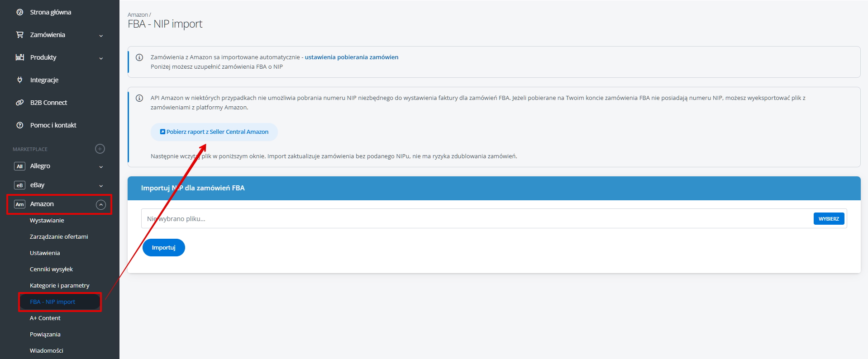Open Kategorie i parametry submenu item
The height and width of the screenshot is (359, 868).
point(60,286)
